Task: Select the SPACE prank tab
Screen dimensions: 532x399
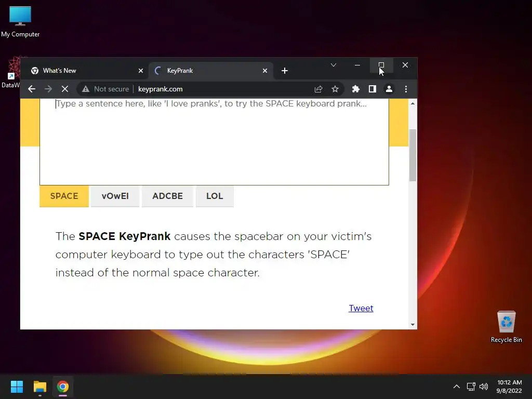Action: 64,196
